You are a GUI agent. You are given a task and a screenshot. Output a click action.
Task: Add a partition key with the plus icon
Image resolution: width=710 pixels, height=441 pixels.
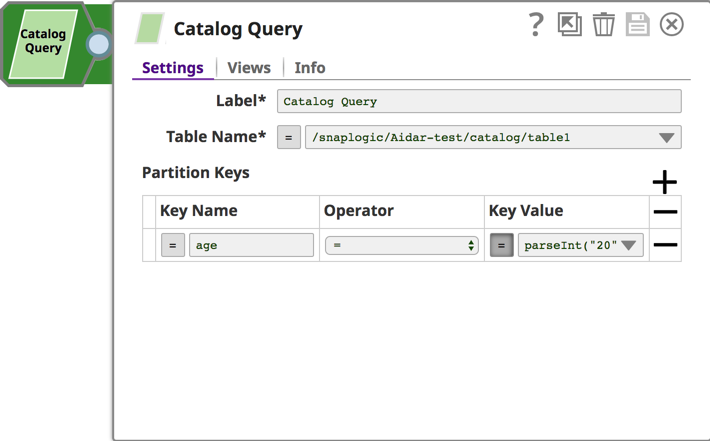coord(665,181)
